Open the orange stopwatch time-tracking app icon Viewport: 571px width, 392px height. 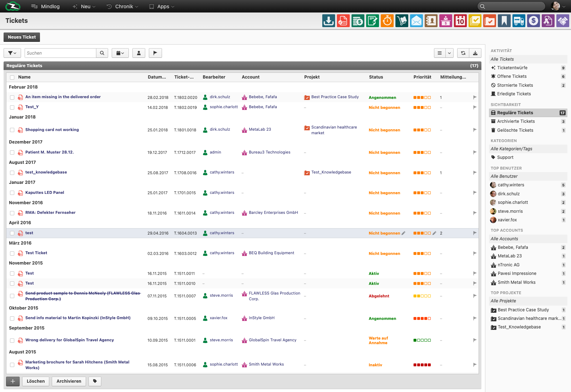point(387,21)
